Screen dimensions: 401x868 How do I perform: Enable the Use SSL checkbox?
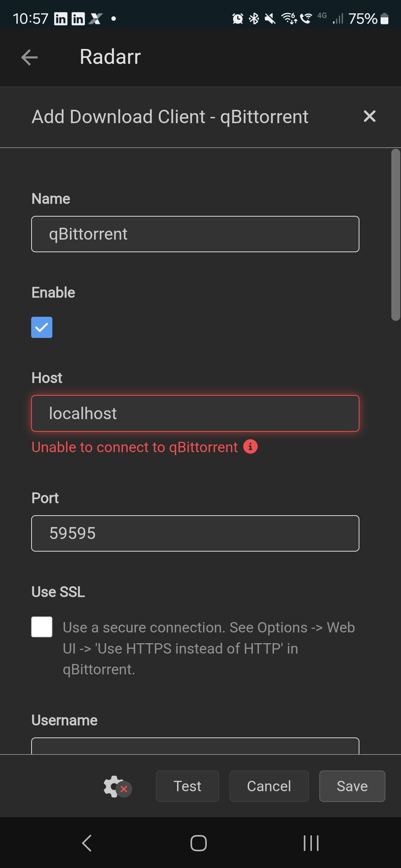(x=42, y=627)
